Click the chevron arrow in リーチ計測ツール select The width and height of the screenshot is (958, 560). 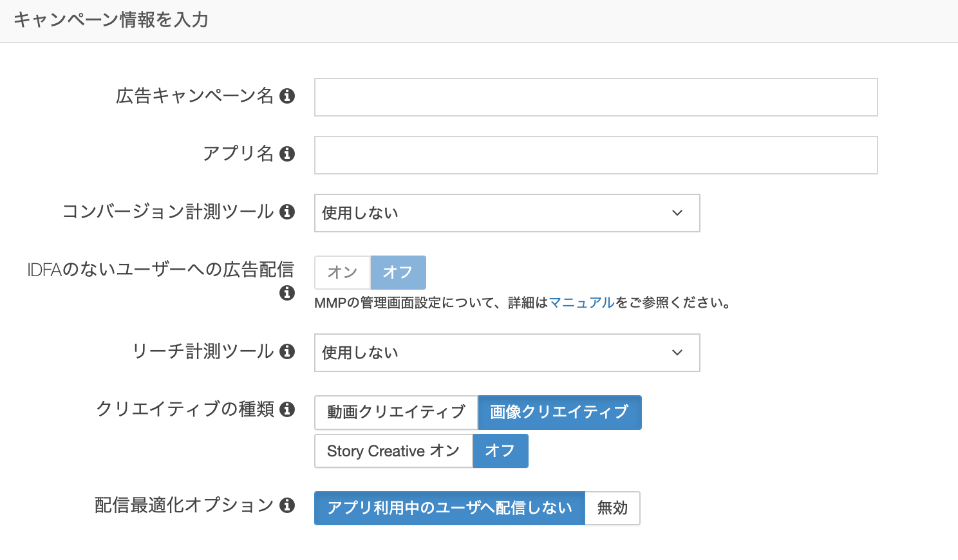click(677, 353)
